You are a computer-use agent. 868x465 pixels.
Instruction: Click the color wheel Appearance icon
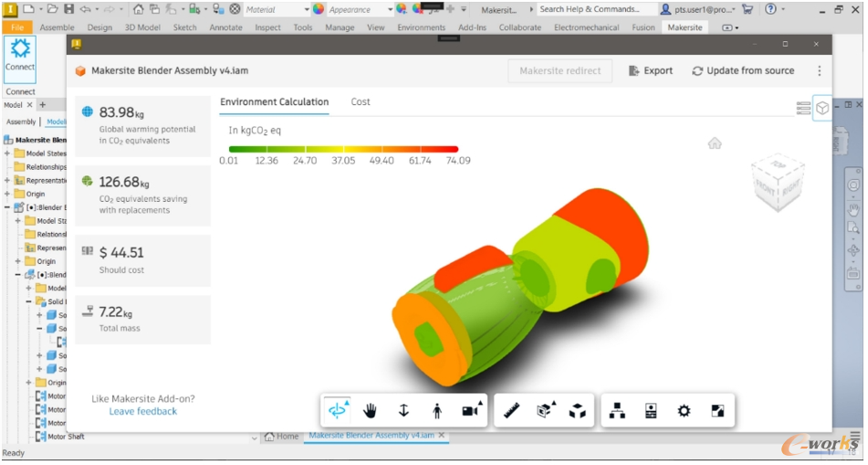pos(319,9)
